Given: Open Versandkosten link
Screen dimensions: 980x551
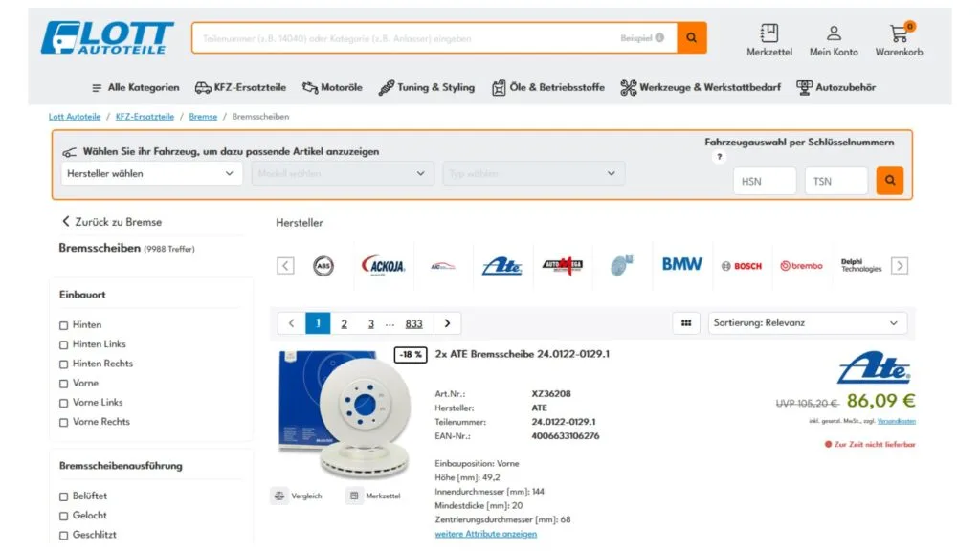Looking at the screenshot, I should tap(896, 421).
